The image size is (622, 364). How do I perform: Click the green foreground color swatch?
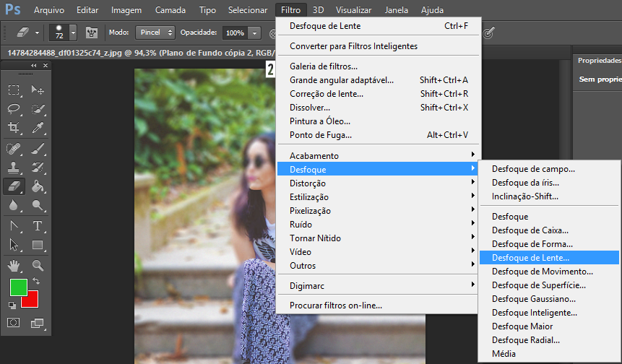click(x=18, y=287)
